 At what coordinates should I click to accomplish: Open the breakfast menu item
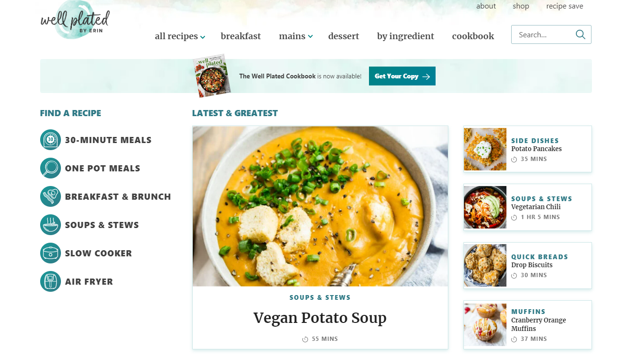pos(240,36)
